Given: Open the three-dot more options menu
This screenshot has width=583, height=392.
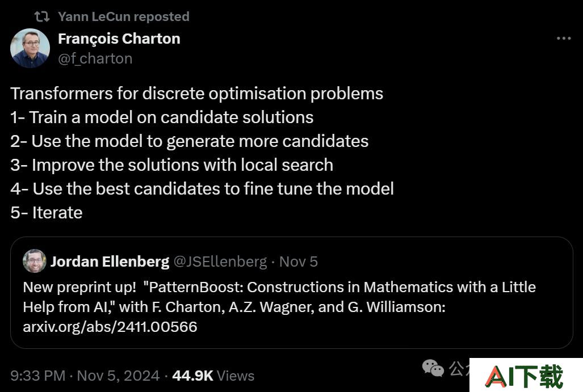Looking at the screenshot, I should click(x=564, y=38).
